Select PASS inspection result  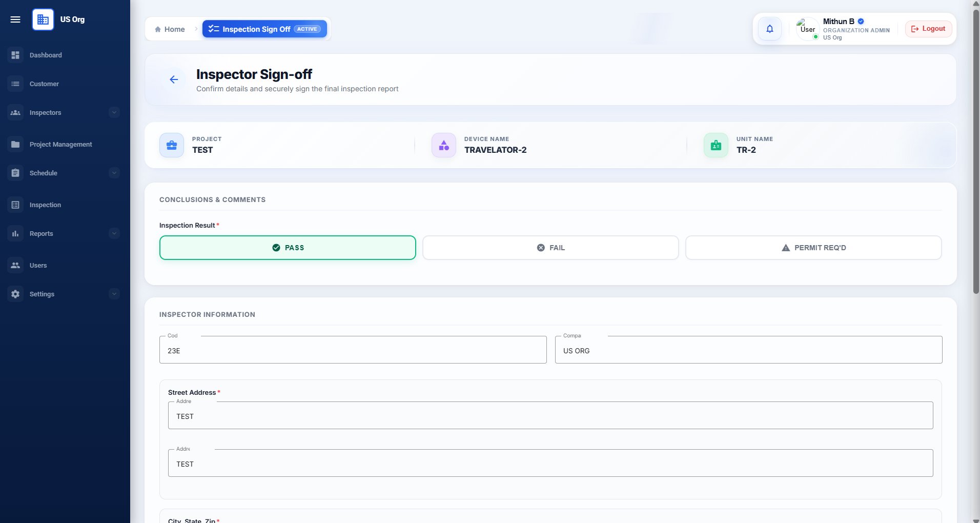click(x=288, y=248)
